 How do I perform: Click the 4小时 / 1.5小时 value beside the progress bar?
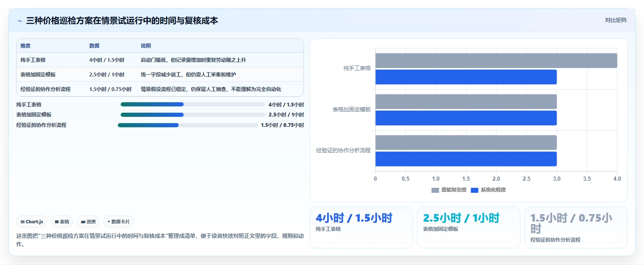[286, 104]
